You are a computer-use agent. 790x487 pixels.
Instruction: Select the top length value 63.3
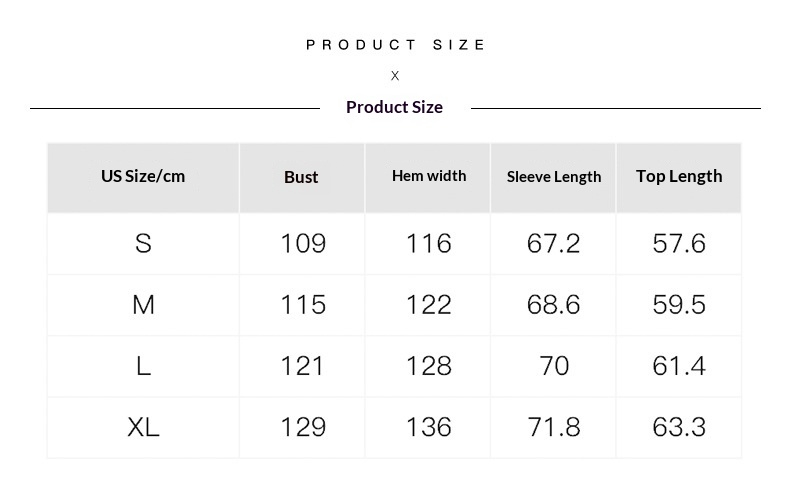point(679,427)
